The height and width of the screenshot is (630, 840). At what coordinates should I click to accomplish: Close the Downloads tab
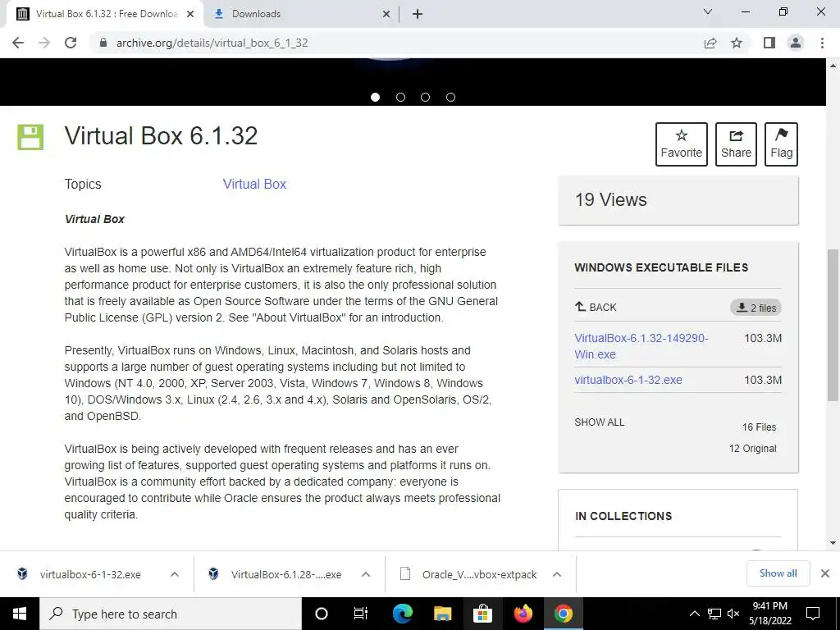tap(386, 14)
